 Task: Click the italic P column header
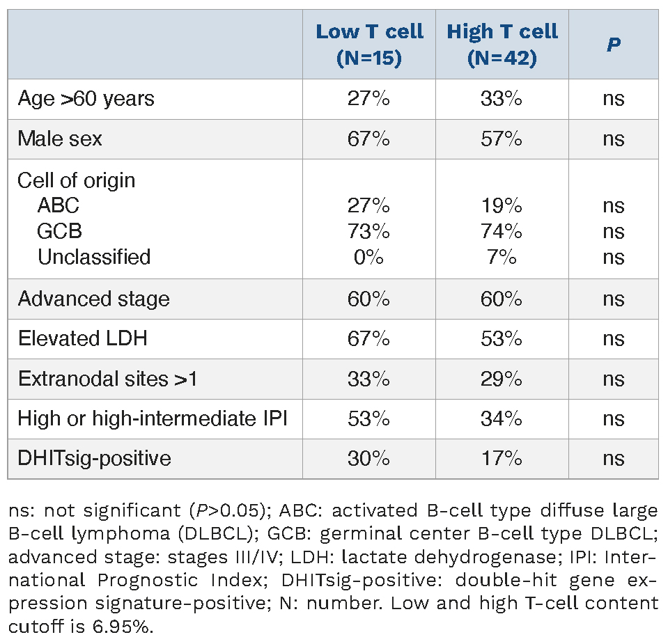[x=613, y=45]
